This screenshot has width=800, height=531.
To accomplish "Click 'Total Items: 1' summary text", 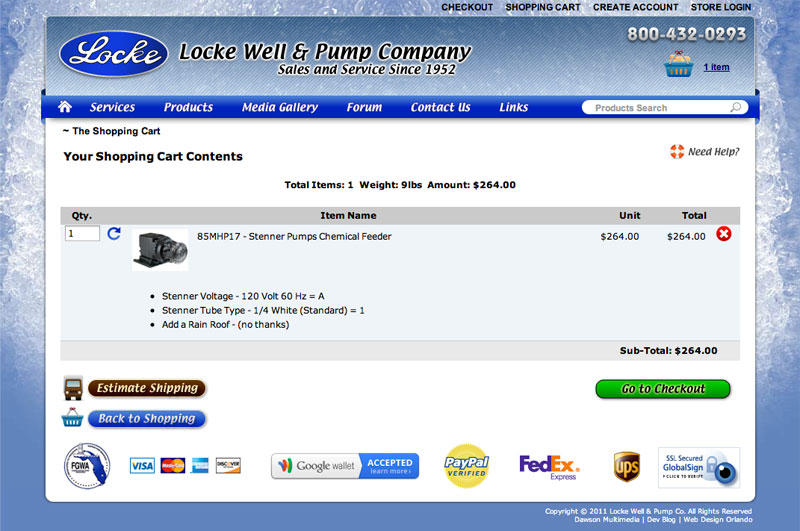I will (319, 185).
